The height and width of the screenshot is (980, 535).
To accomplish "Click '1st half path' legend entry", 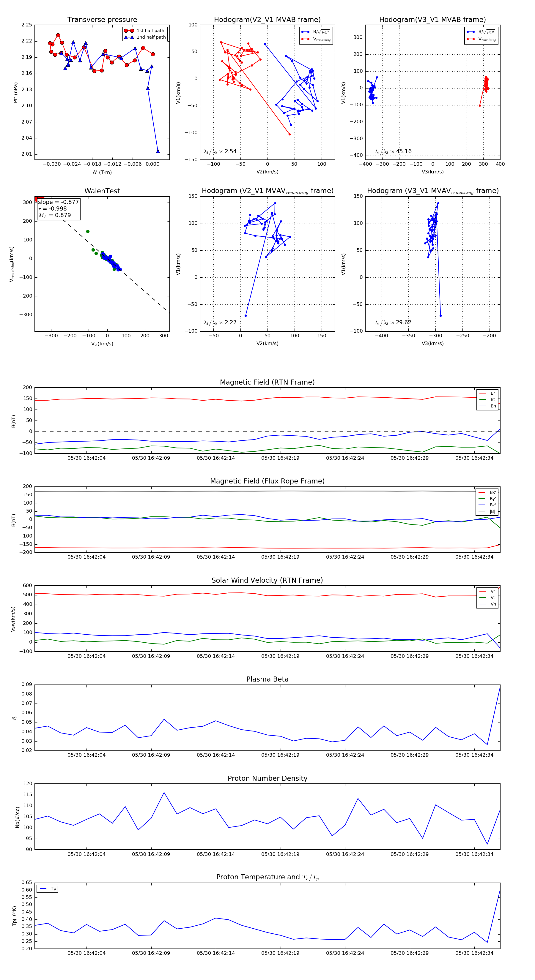I will 145,31.
